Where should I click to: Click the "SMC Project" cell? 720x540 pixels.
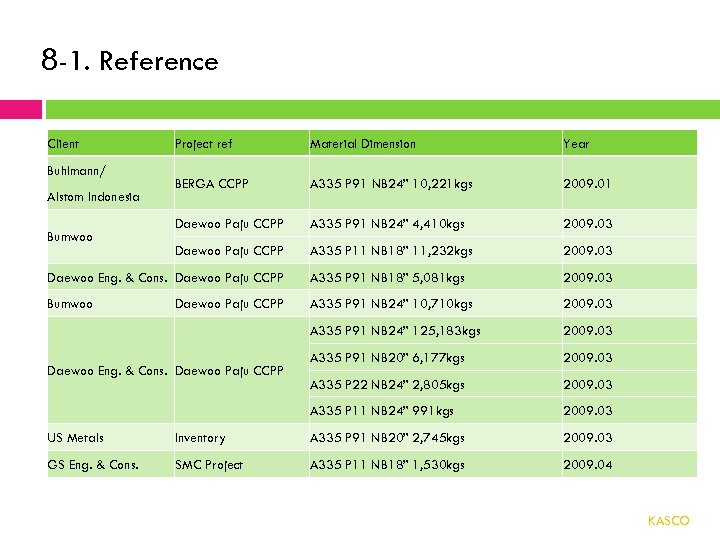(x=208, y=465)
